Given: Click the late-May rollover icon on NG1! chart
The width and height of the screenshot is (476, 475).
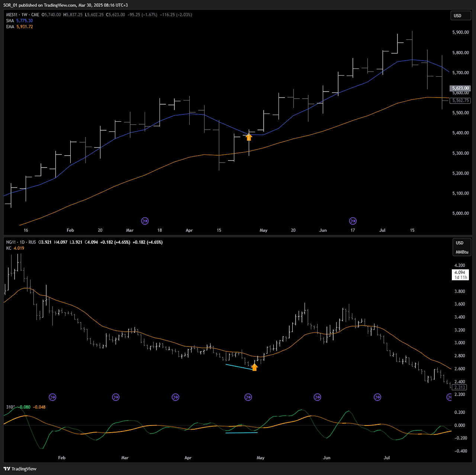Looking at the screenshot, I should pyautogui.click(x=317, y=397).
